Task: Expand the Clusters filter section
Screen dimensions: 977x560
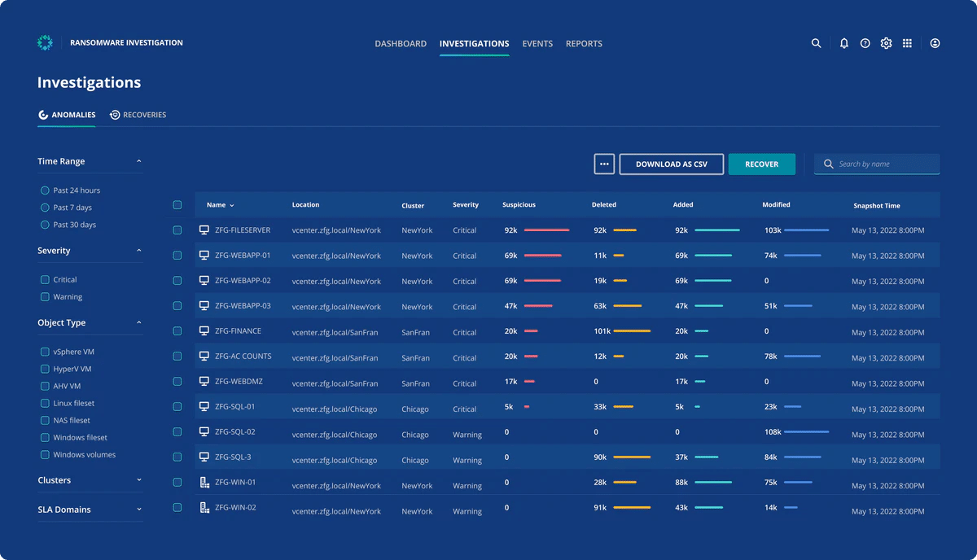Action: tap(90, 480)
